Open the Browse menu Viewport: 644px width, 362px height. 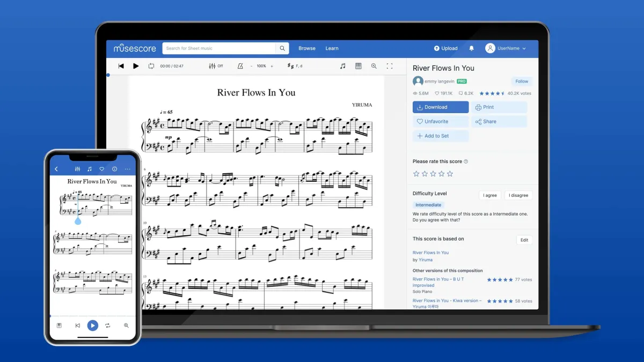307,48
